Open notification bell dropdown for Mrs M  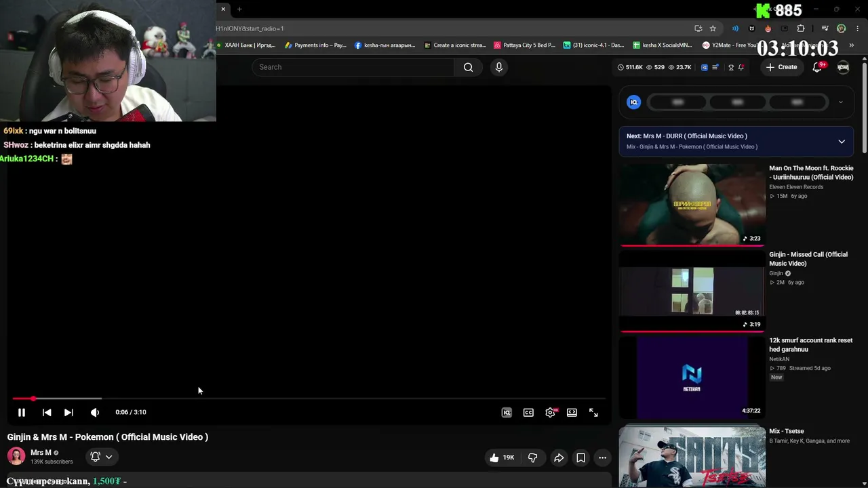point(101,457)
